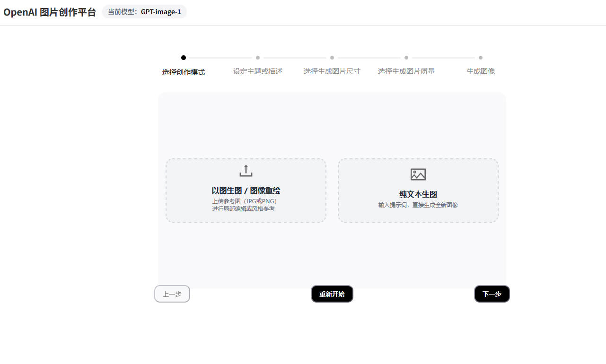Click the picture icon above 纯文本生图
Viewport: 606px width, 364px height.
tap(418, 174)
